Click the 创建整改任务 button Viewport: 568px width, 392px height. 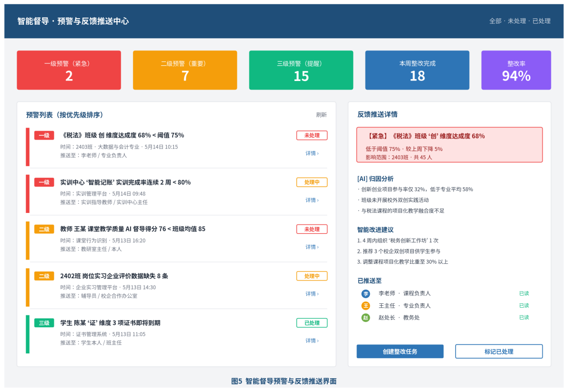point(400,352)
